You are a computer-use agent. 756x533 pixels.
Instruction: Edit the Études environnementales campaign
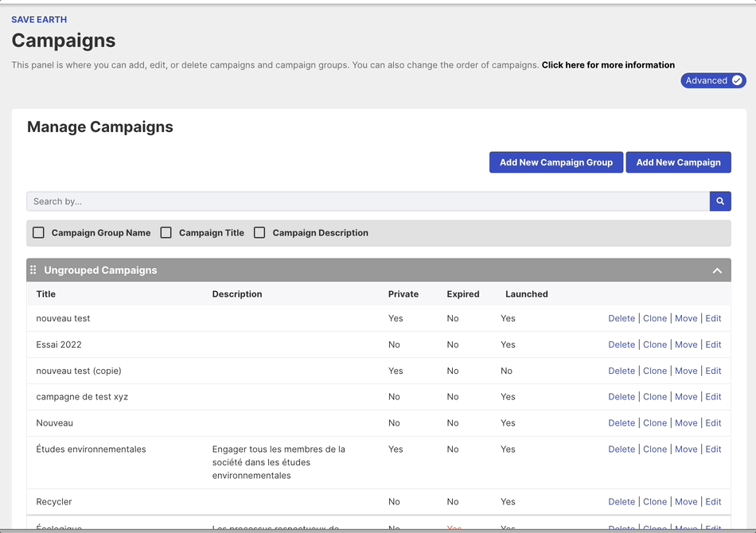713,449
